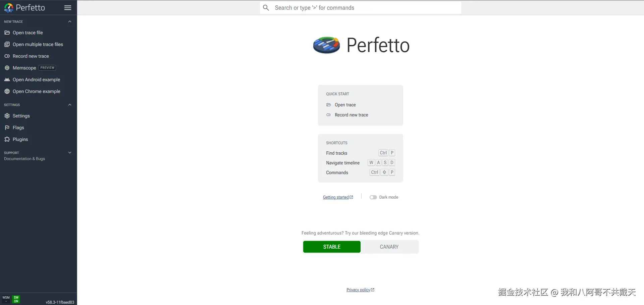Viewport: 644px width, 305px height.
Task: Click the Settings gear icon
Action: pyautogui.click(x=7, y=116)
